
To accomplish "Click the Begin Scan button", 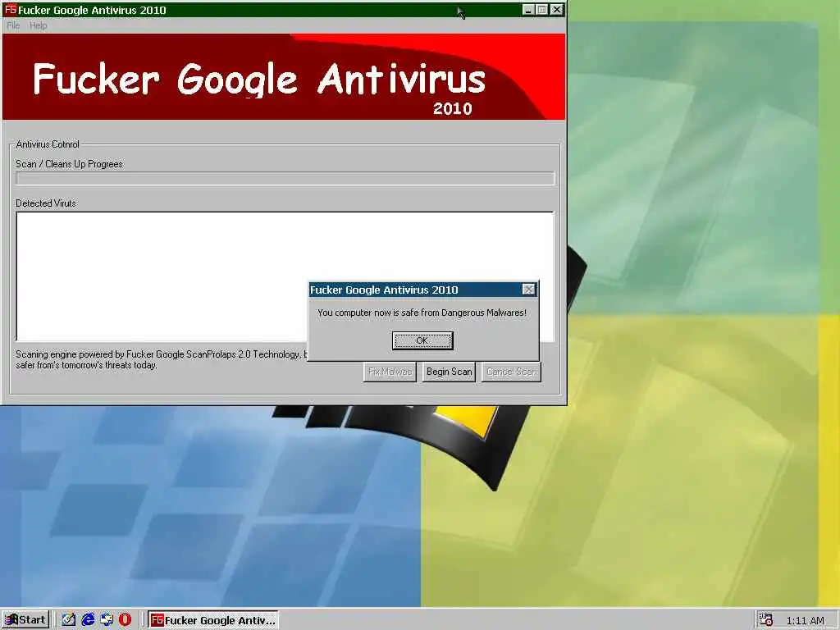I will coord(449,372).
